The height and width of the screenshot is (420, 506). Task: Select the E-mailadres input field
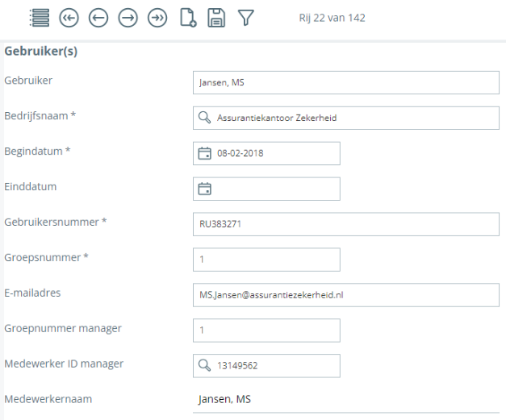[x=346, y=295]
